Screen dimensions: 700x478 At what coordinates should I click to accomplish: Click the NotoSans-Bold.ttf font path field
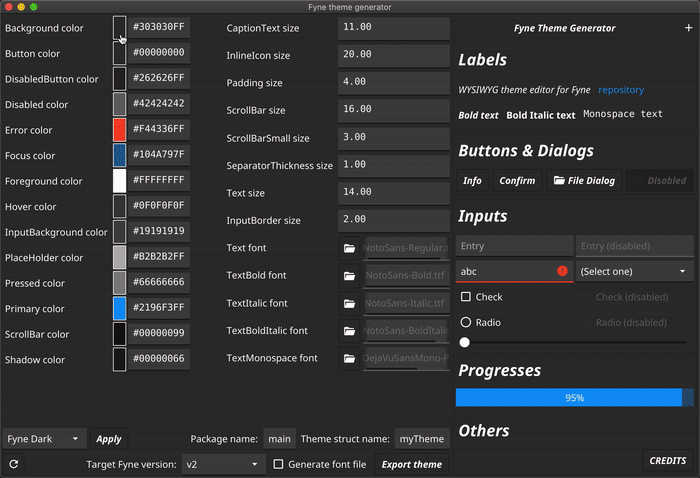click(406, 276)
